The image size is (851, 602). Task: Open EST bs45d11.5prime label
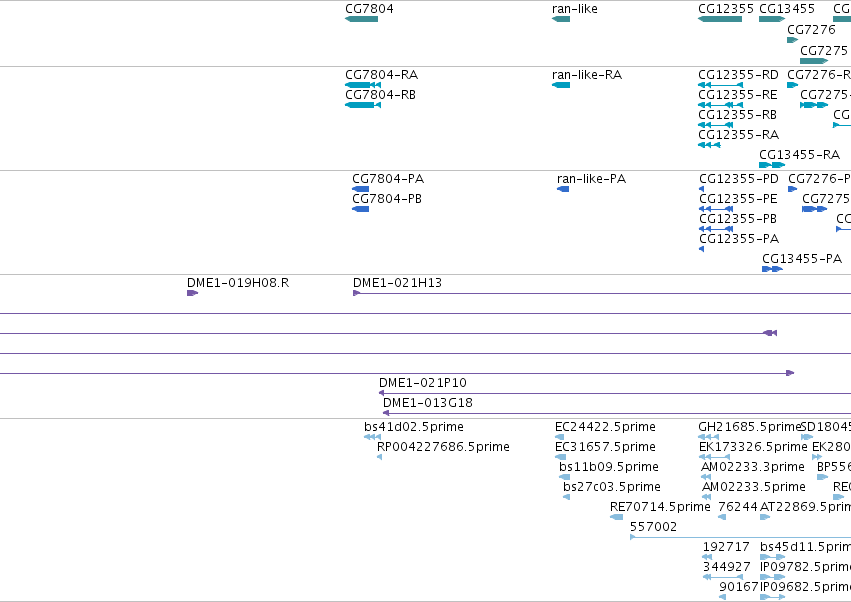point(805,547)
